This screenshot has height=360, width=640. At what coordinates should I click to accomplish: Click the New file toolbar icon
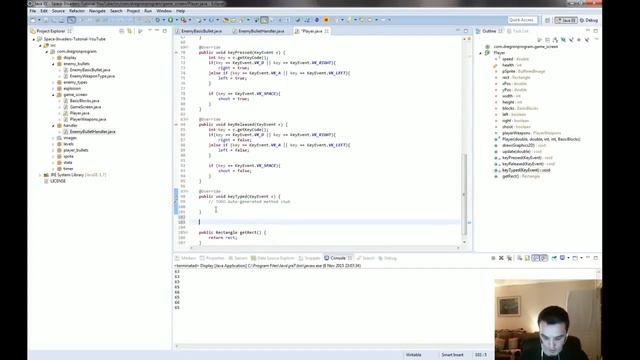tap(33, 20)
